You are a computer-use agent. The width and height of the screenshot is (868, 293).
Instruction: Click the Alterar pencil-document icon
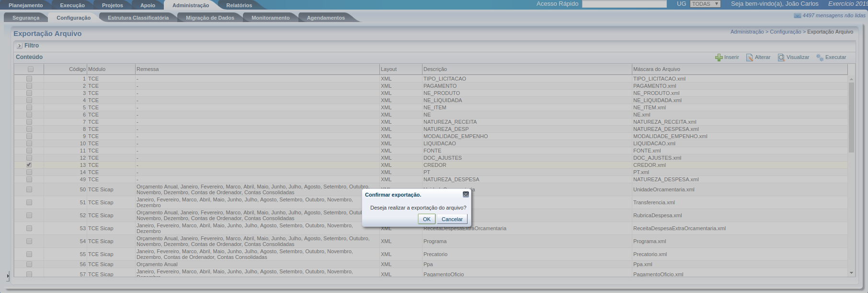pyautogui.click(x=750, y=58)
